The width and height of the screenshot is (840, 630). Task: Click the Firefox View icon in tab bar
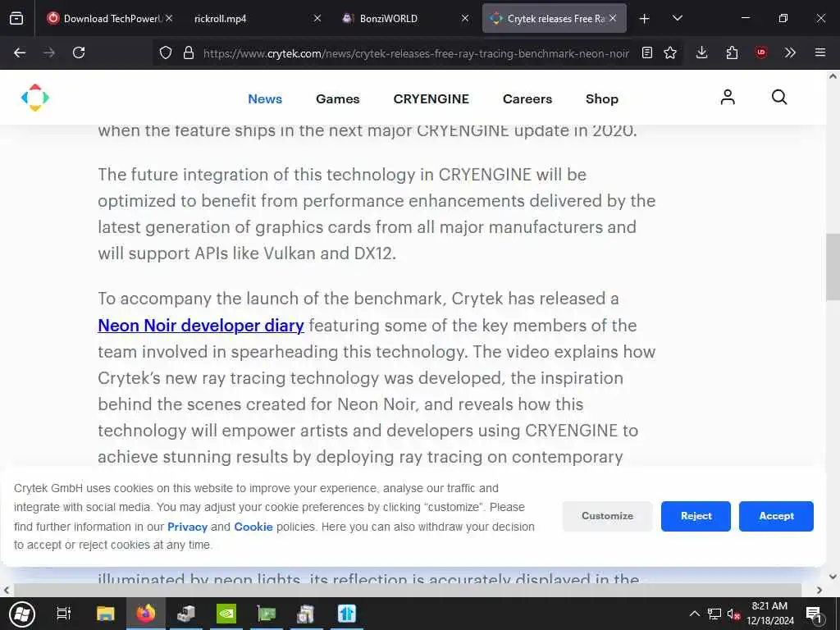(x=16, y=18)
